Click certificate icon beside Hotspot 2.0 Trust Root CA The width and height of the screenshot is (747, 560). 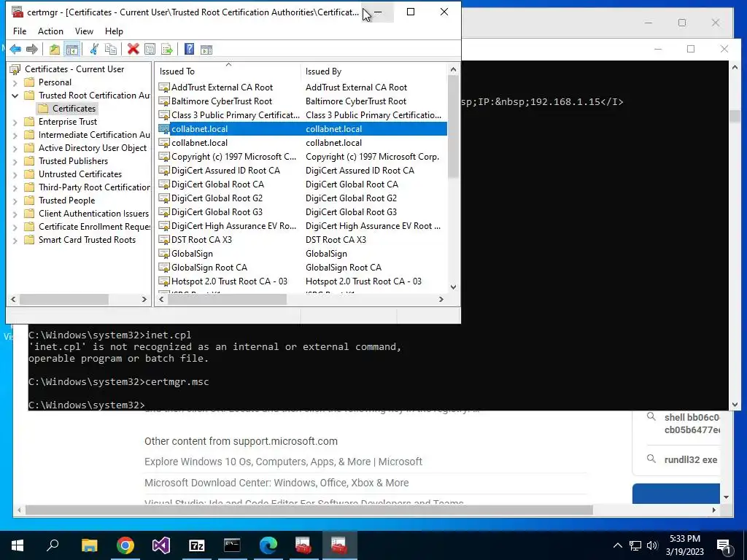(164, 281)
